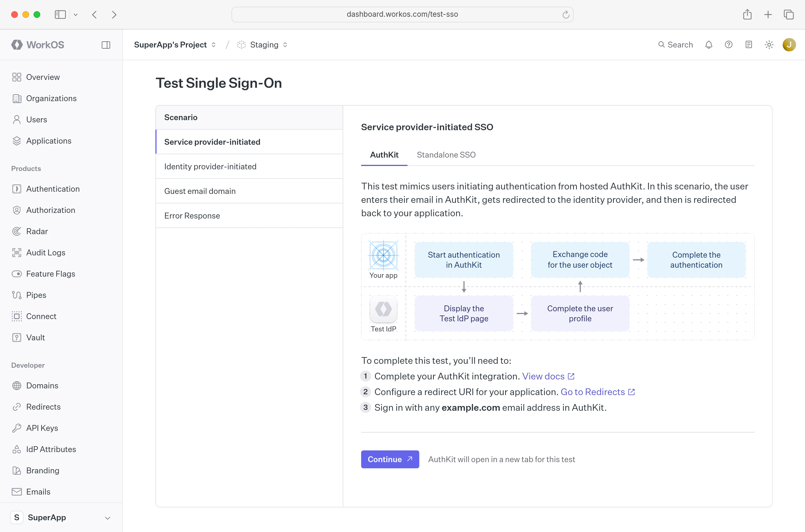Click the Radar icon

[x=16, y=231]
